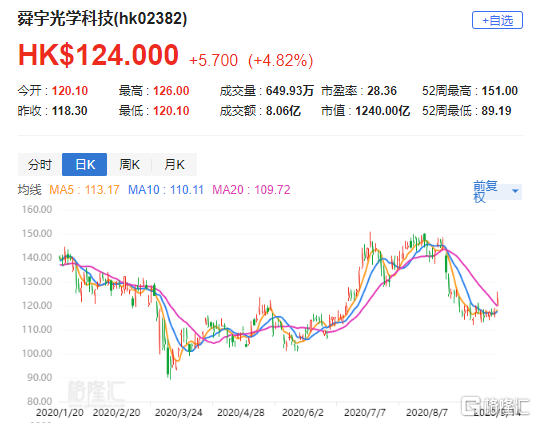Viewport: 536px width, 423px height.
Task: Click the dropdown arrow beside 前复权
Action: pyautogui.click(x=515, y=191)
